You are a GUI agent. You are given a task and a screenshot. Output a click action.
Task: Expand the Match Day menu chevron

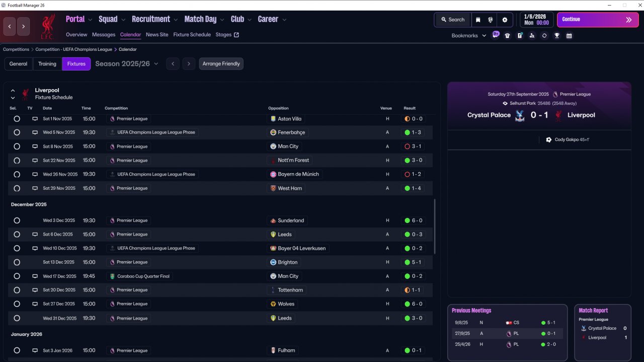tap(222, 20)
